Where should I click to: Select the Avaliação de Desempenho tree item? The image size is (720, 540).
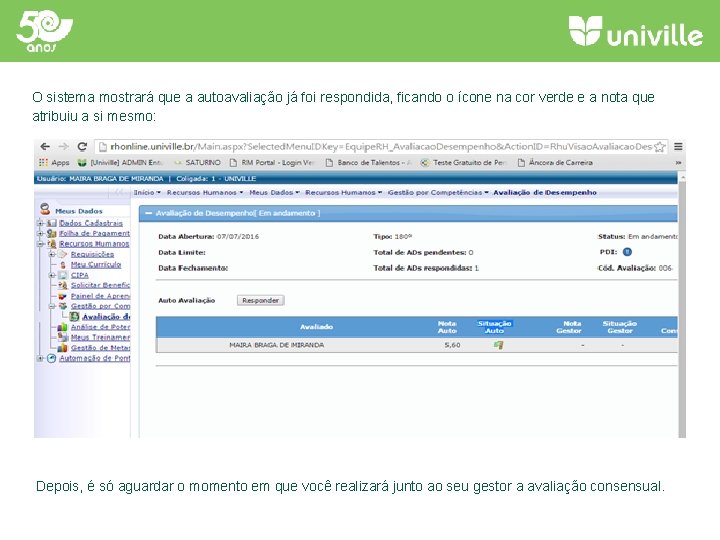(106, 317)
